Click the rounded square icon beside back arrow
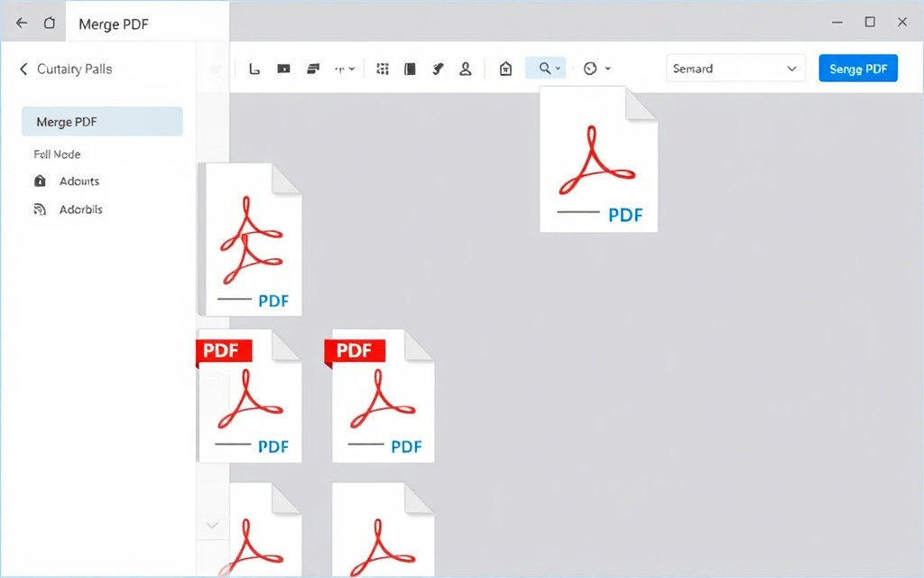 coord(50,23)
